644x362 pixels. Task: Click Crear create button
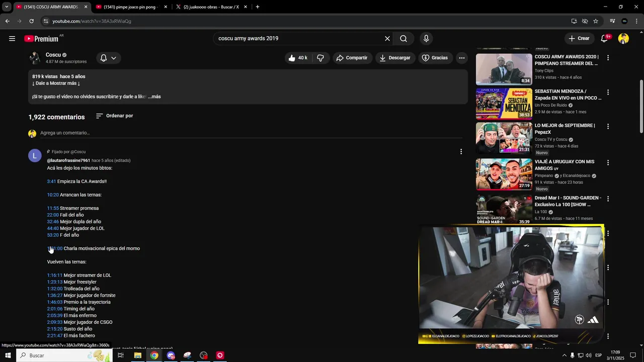pos(579,39)
